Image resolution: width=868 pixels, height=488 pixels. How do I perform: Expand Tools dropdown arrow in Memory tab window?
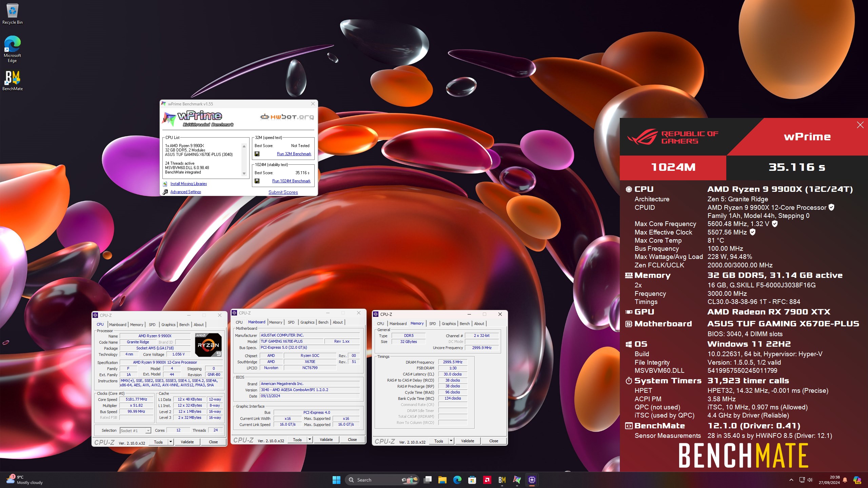tap(451, 441)
